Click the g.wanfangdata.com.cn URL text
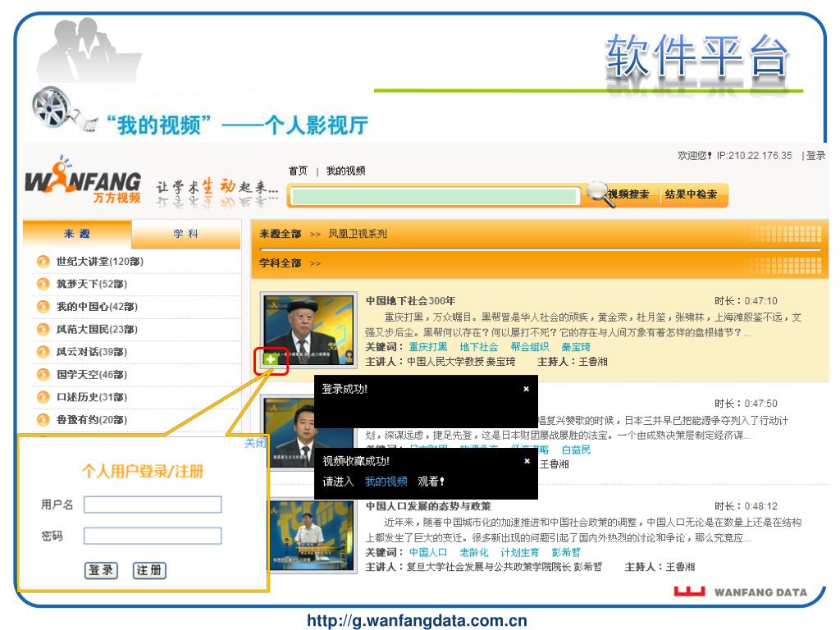Screen dimensions: 840x630 (417, 620)
